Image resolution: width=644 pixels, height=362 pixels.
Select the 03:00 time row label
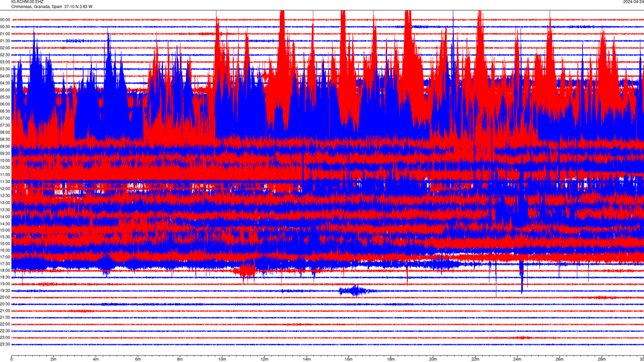coord(5,62)
